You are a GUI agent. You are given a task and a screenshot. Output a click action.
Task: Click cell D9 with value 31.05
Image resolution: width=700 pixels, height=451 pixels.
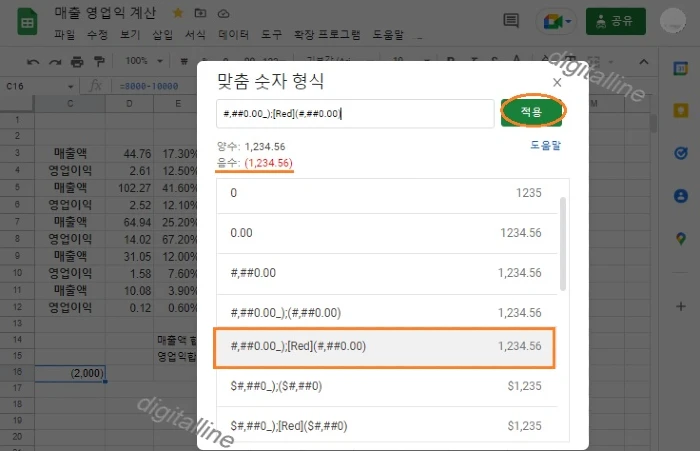click(x=129, y=256)
